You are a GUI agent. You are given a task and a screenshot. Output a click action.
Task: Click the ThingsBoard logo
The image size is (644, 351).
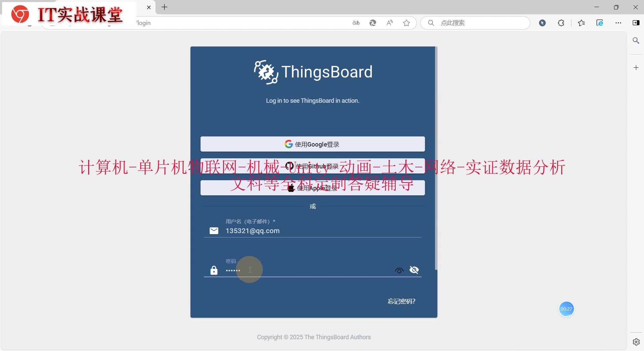coord(313,72)
